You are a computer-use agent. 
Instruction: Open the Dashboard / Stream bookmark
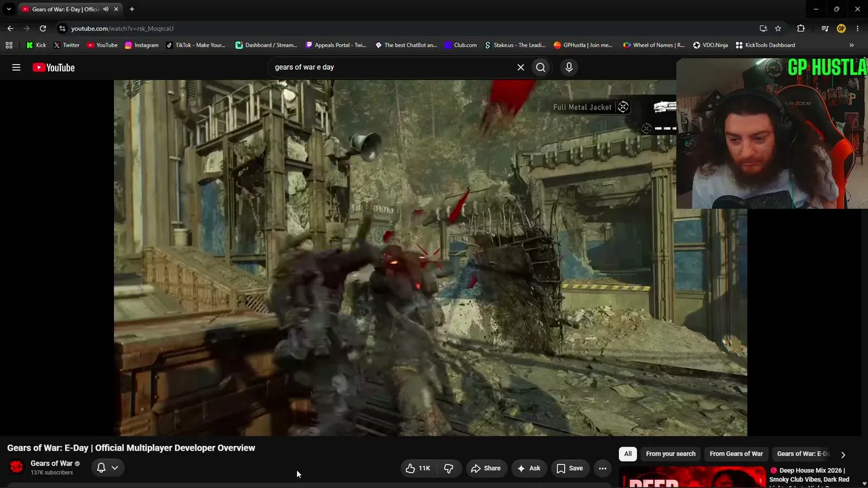pos(267,45)
